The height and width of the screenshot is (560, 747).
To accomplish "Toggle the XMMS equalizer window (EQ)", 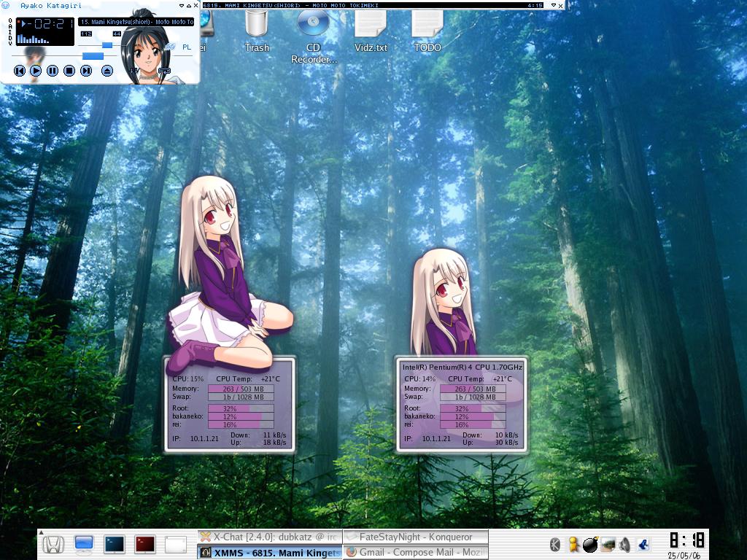I will 171,47.
